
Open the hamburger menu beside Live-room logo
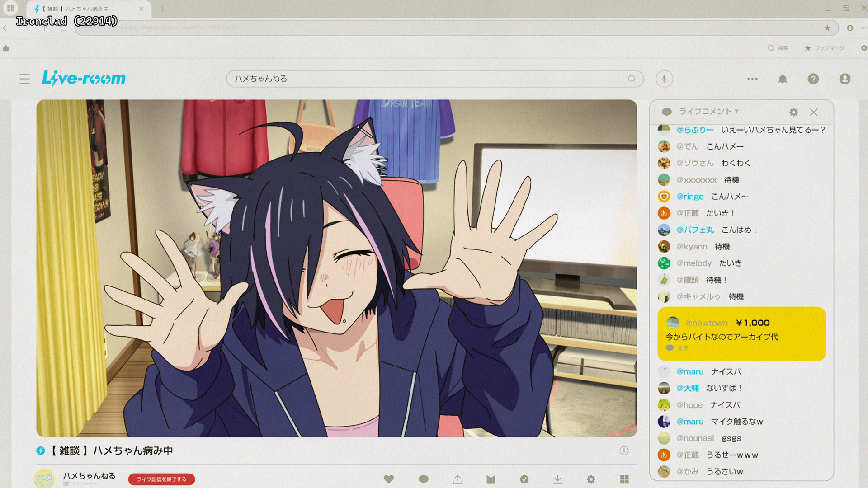click(24, 79)
